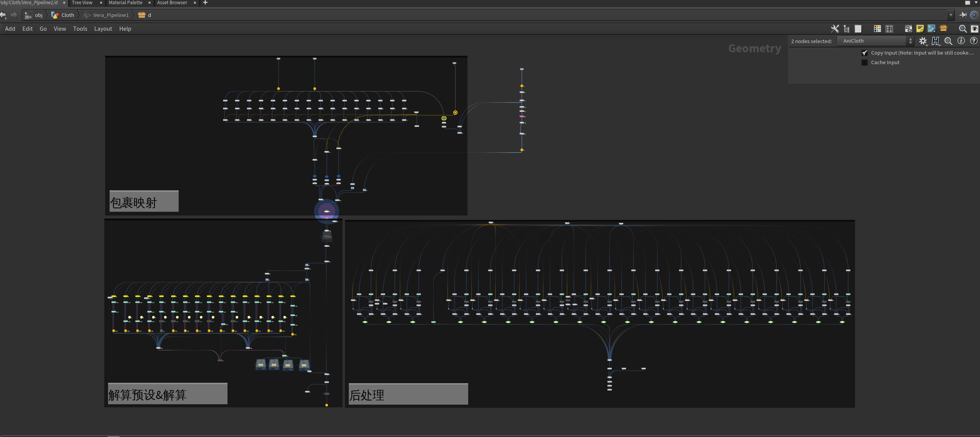This screenshot has height=437, width=980.
Task: Show node info with the i icon
Action: coord(961,41)
